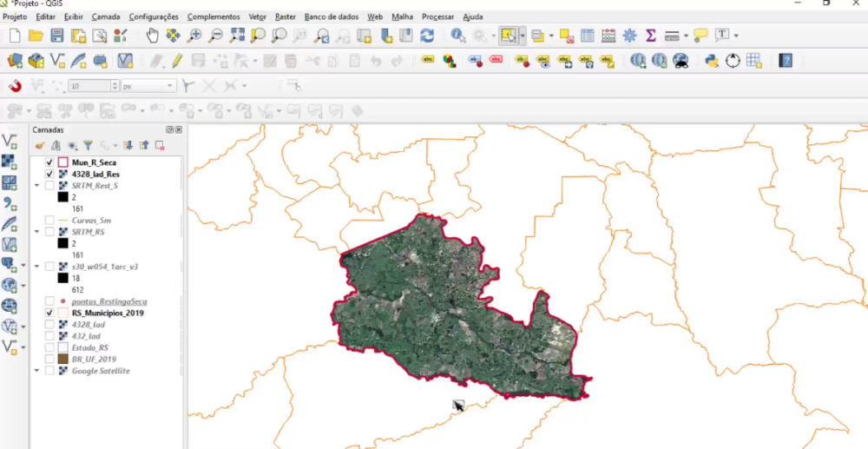Deselect features from all layers icon

click(x=566, y=36)
